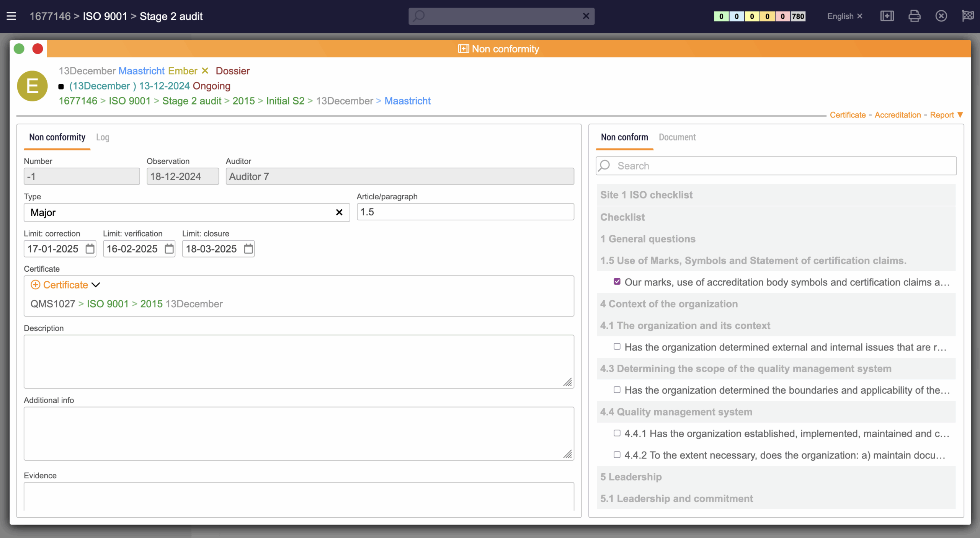The width and height of the screenshot is (980, 538).
Task: Open the hamburger menu
Action: [x=11, y=16]
